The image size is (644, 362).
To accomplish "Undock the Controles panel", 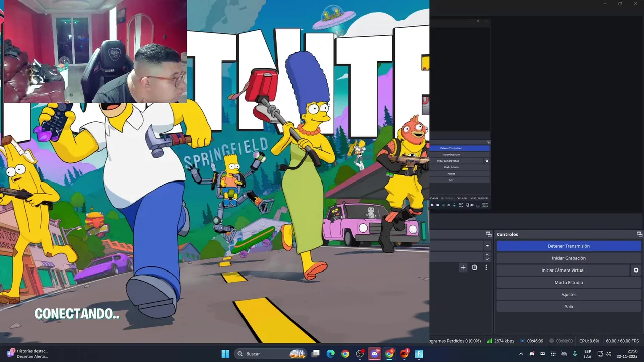I will (639, 234).
